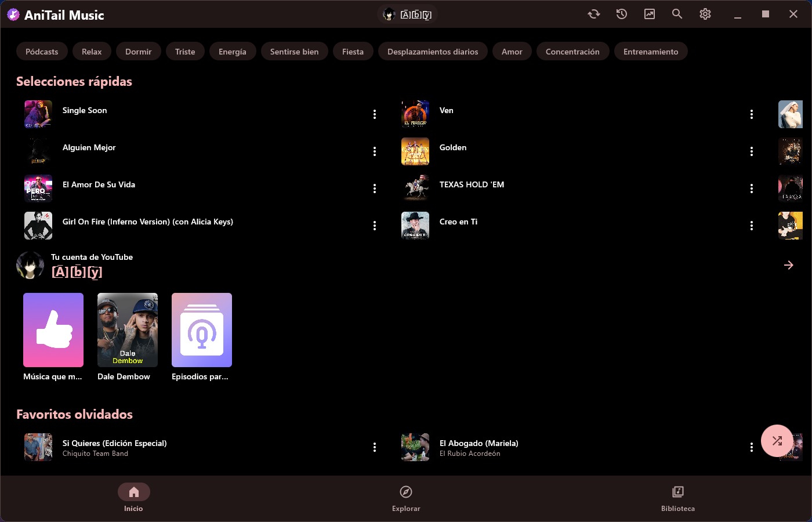Toggle the Concentración mood filter

(572, 51)
